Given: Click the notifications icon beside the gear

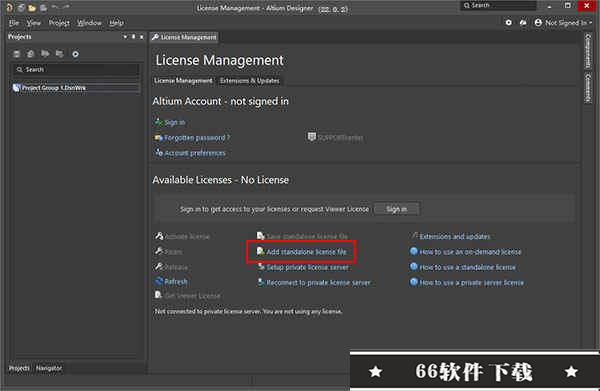Looking at the screenshot, I should pos(523,23).
